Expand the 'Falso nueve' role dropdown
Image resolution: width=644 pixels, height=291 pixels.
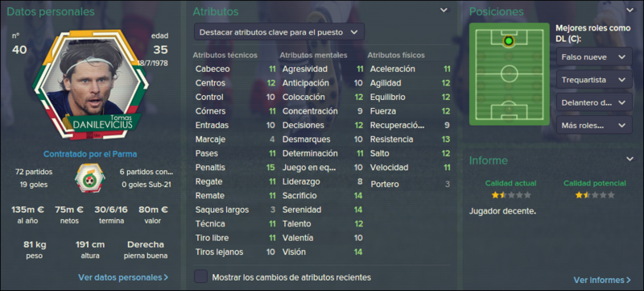pyautogui.click(x=594, y=56)
